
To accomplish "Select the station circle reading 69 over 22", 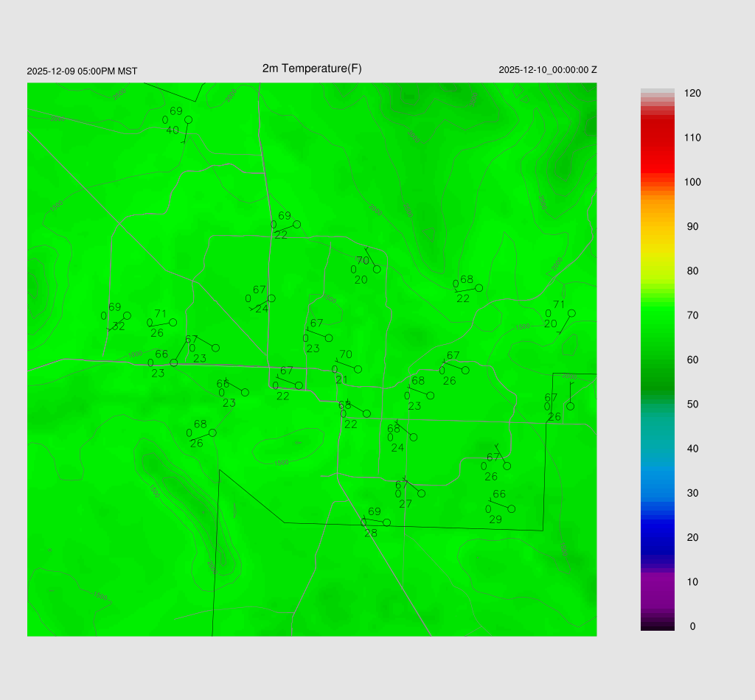I will click(297, 224).
